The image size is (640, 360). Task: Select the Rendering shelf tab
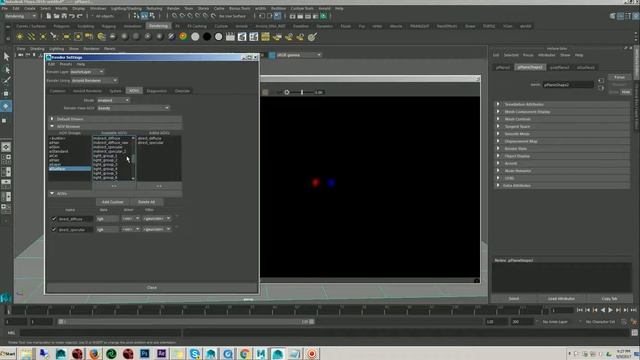click(158, 26)
